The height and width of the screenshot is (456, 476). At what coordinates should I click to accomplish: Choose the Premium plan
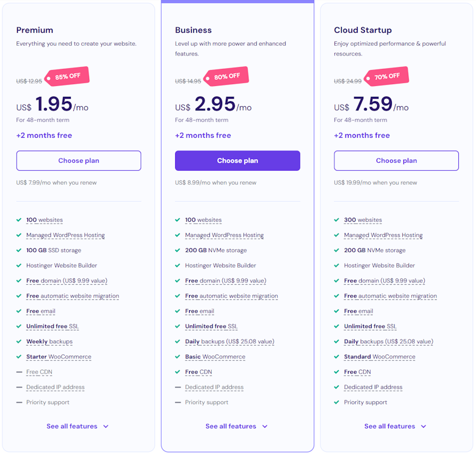coord(79,161)
